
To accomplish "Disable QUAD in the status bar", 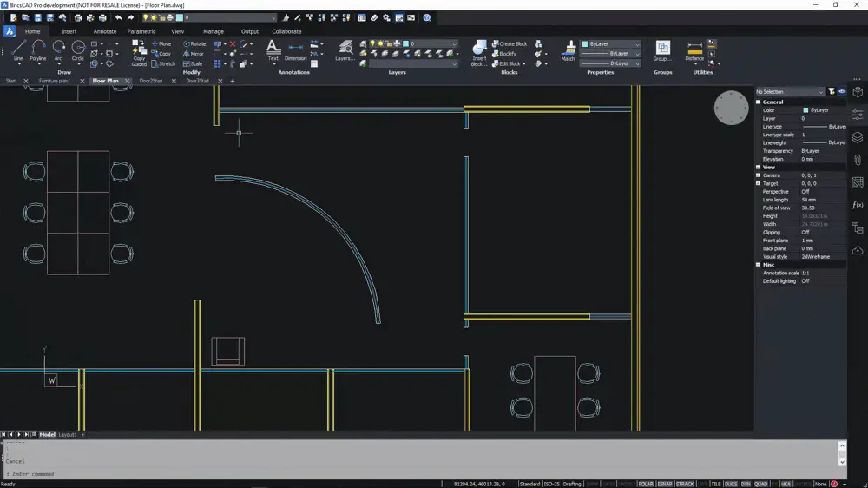I will click(760, 484).
